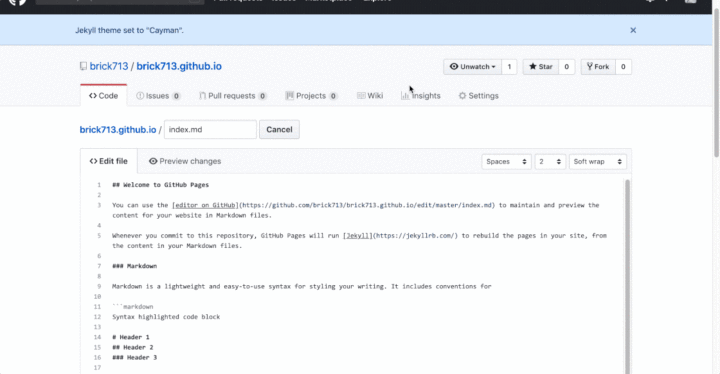Image resolution: width=720 pixels, height=374 pixels.
Task: Click the fork icon in Fork button
Action: point(590,67)
